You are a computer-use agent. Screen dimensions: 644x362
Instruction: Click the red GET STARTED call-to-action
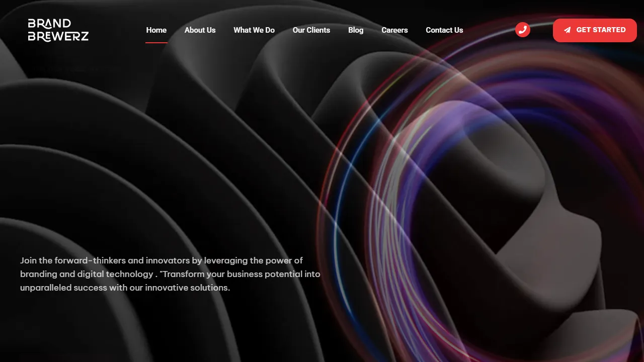click(x=595, y=30)
